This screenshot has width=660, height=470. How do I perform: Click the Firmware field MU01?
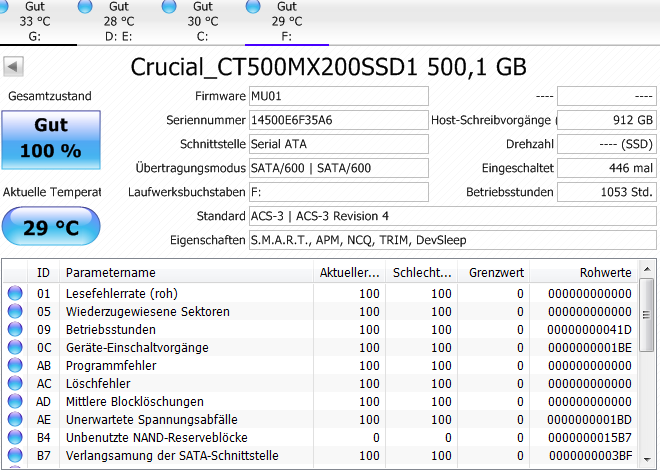coord(339,96)
